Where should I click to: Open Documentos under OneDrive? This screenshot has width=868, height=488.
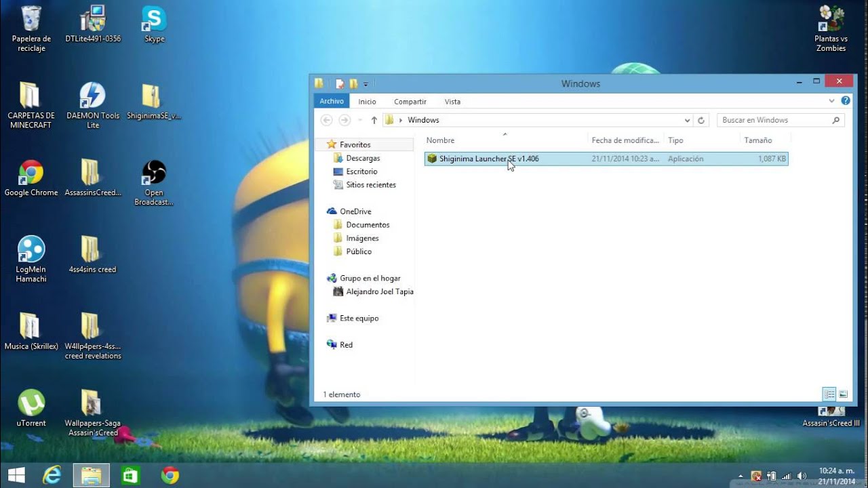(x=368, y=225)
